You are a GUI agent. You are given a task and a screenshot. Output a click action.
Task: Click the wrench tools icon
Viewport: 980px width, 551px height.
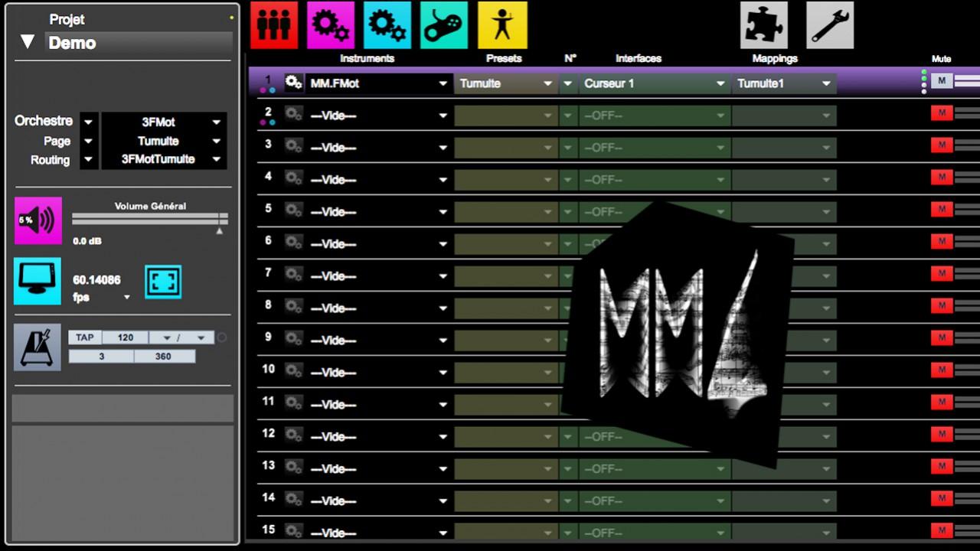pyautogui.click(x=830, y=25)
